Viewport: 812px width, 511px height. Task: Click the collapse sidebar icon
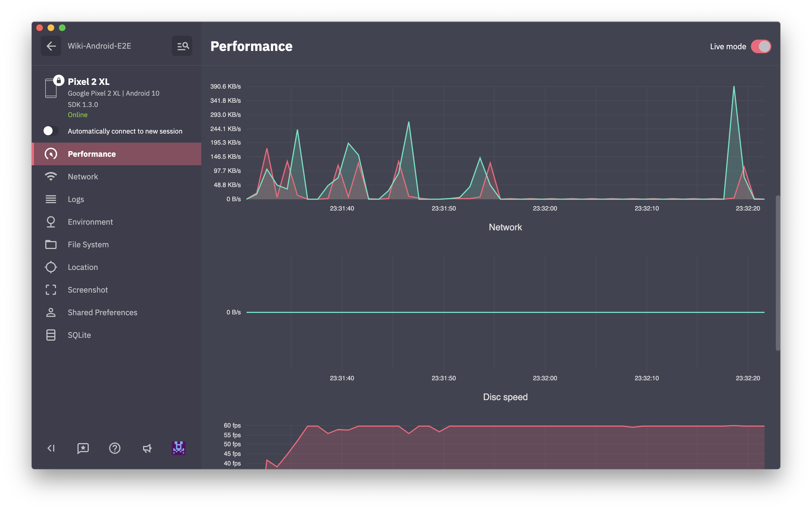(x=51, y=448)
